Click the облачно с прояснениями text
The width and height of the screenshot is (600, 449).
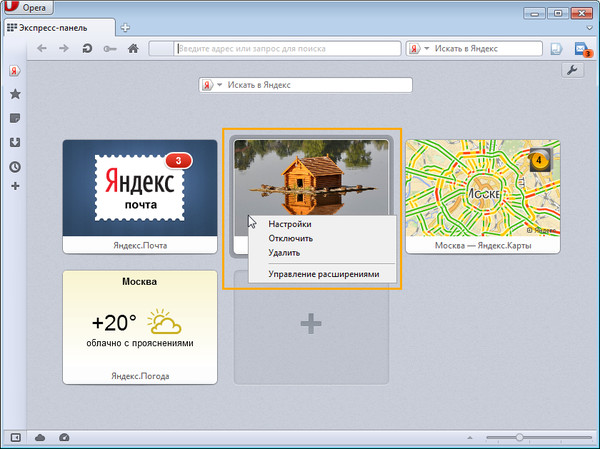pyautogui.click(x=140, y=343)
